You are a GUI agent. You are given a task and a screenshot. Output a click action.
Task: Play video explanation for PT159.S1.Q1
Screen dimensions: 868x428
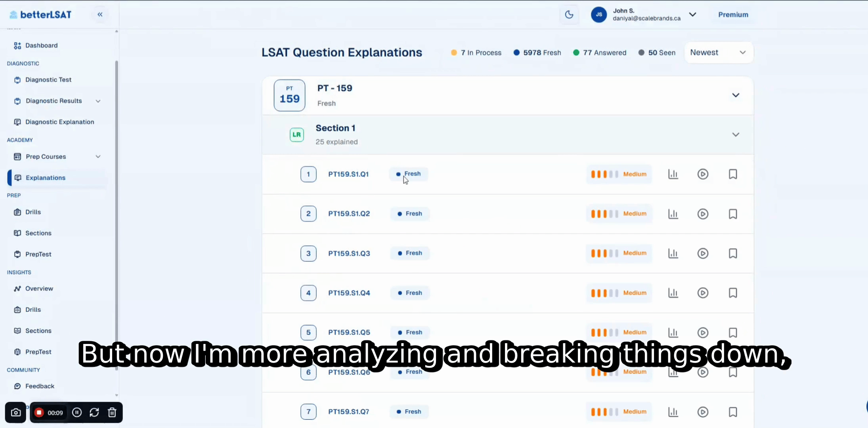click(x=703, y=174)
